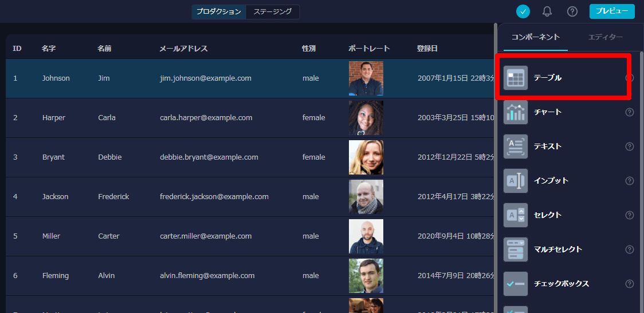Click the Harper surname cell
Viewport: 644px width, 313px height.
54,118
